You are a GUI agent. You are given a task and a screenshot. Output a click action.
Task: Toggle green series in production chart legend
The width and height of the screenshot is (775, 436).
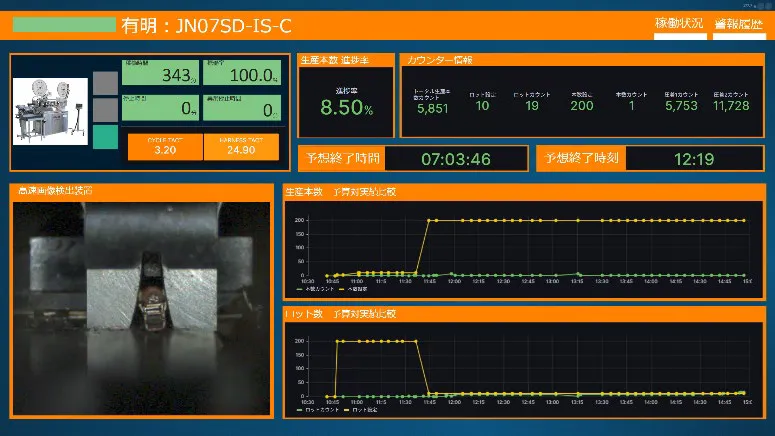(314, 290)
